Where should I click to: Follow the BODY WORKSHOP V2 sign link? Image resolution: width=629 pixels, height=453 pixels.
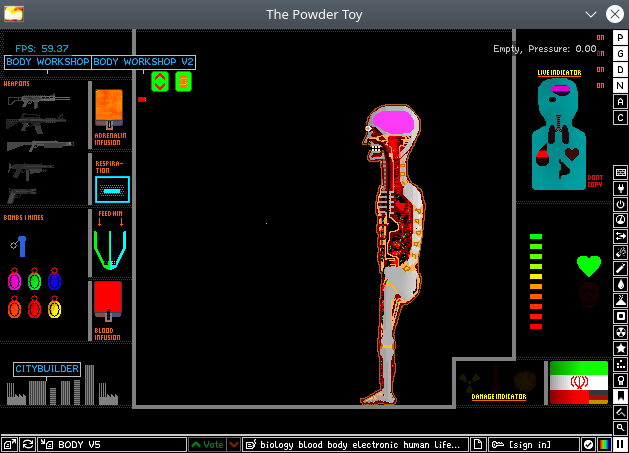pyautogui.click(x=144, y=62)
